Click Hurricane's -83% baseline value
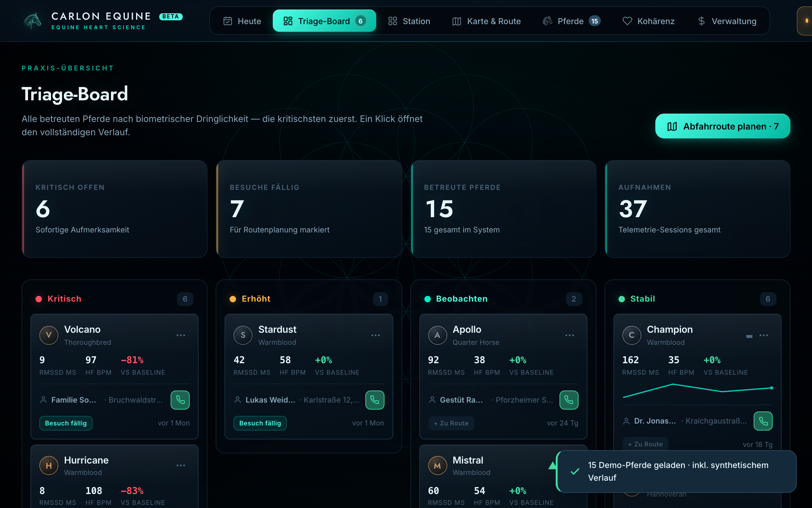Image resolution: width=812 pixels, height=508 pixels. point(132,491)
